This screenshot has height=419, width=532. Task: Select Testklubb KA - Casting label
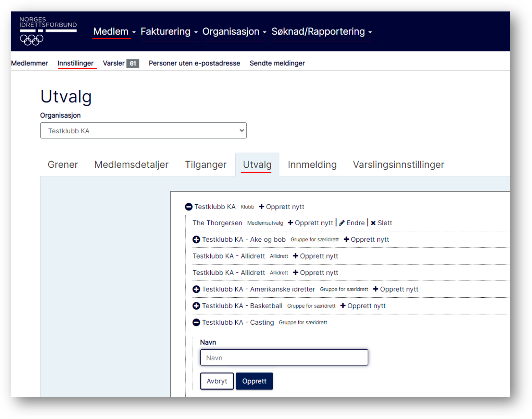pos(238,322)
